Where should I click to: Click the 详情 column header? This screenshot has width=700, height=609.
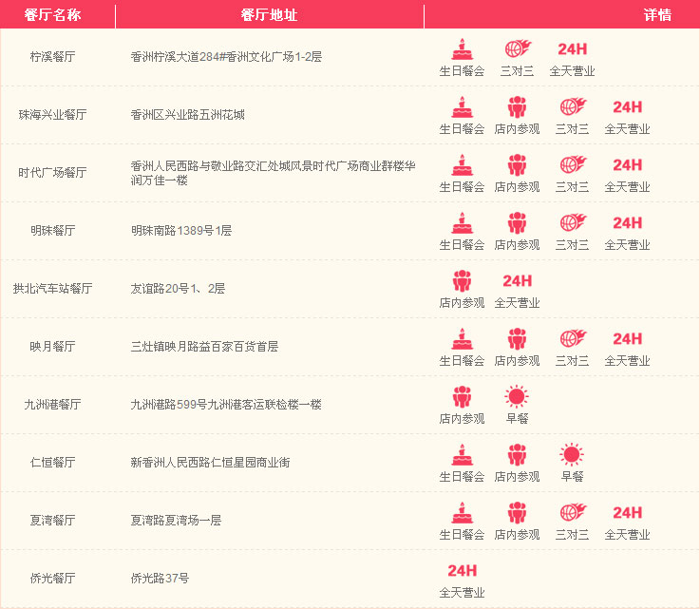[657, 15]
